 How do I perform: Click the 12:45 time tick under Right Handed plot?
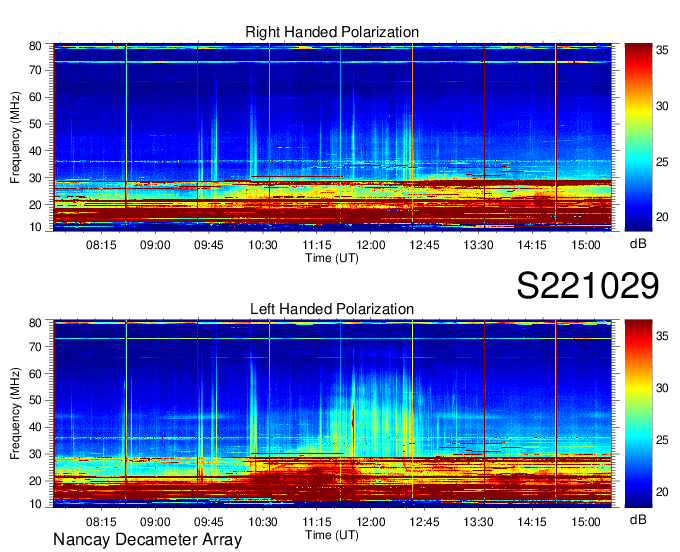pos(424,245)
